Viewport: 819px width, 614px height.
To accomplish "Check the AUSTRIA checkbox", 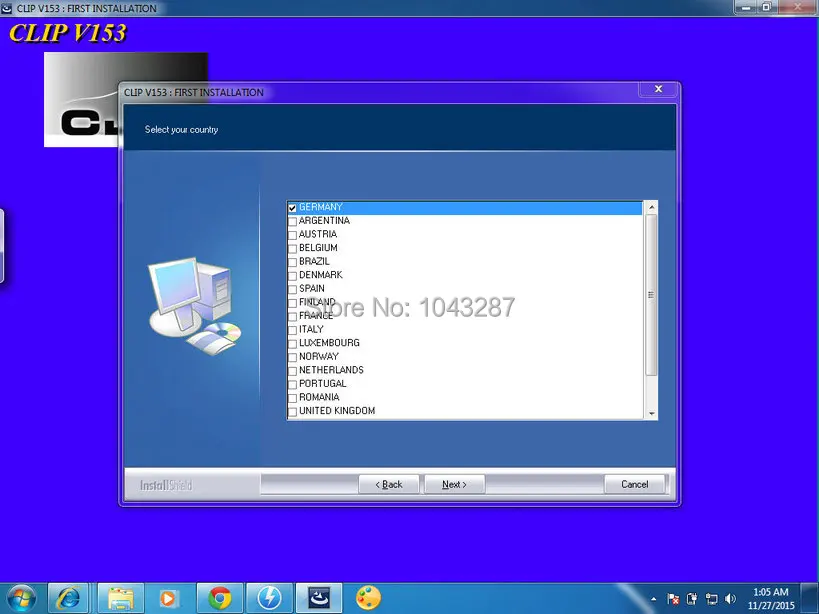I will pos(292,235).
